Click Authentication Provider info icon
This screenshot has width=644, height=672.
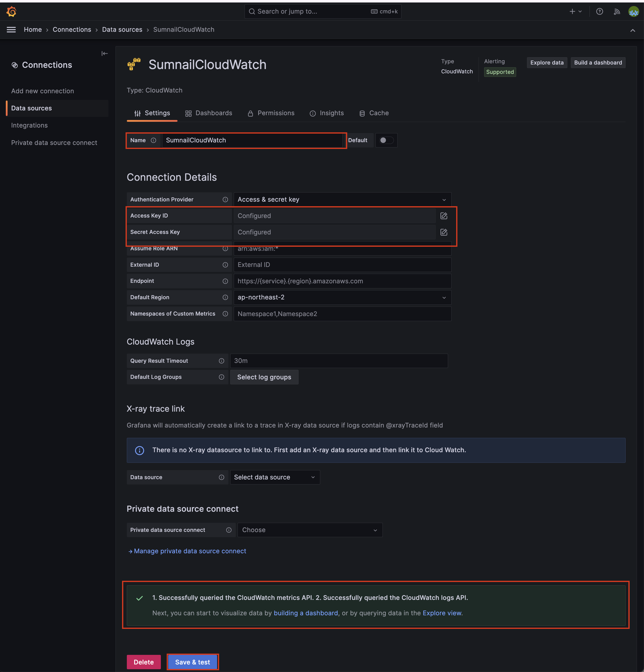(x=225, y=200)
